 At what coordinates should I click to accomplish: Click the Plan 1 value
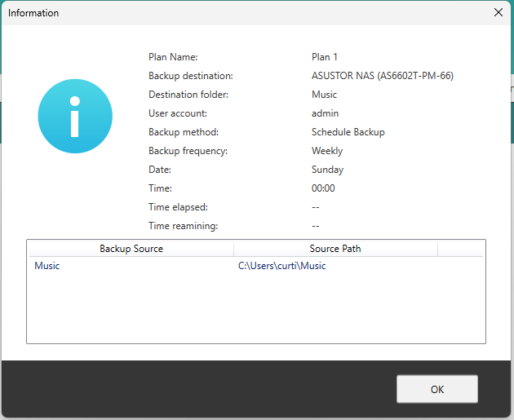pos(325,57)
